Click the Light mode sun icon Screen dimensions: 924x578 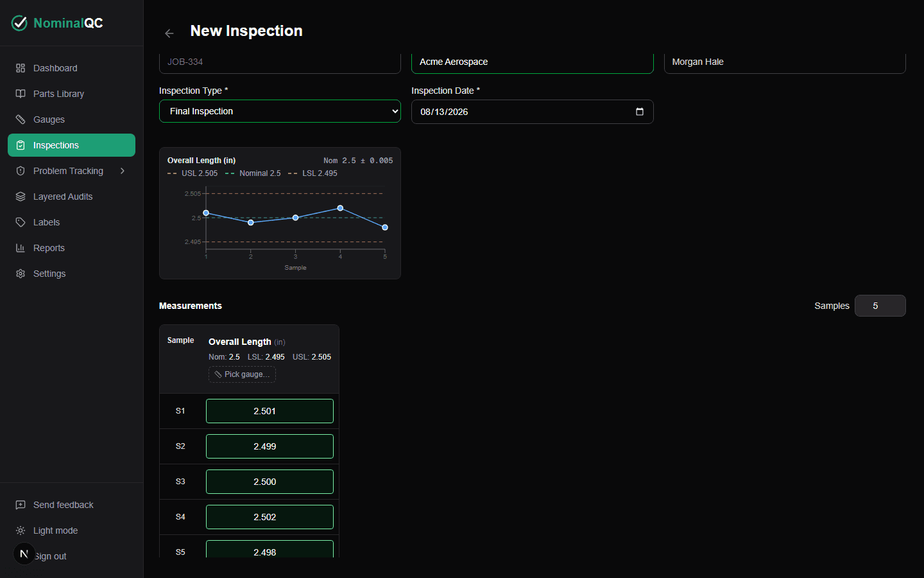coord(21,530)
